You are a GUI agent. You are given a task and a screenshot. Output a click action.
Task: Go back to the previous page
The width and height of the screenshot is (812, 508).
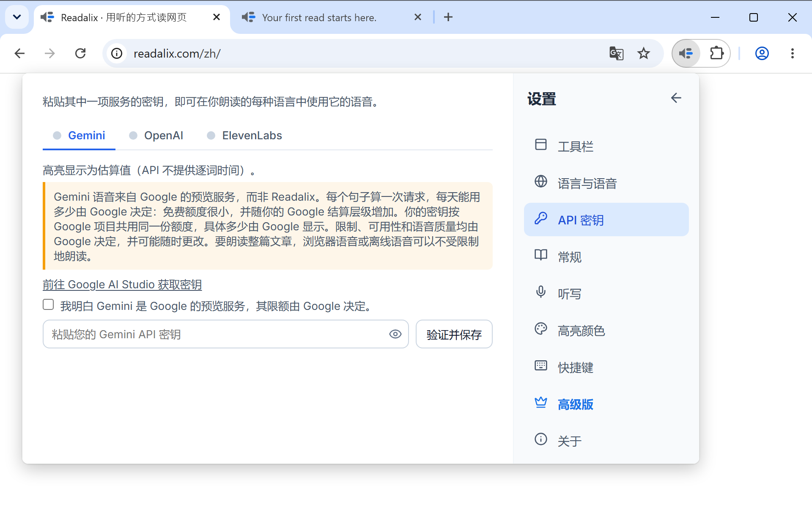(x=19, y=53)
